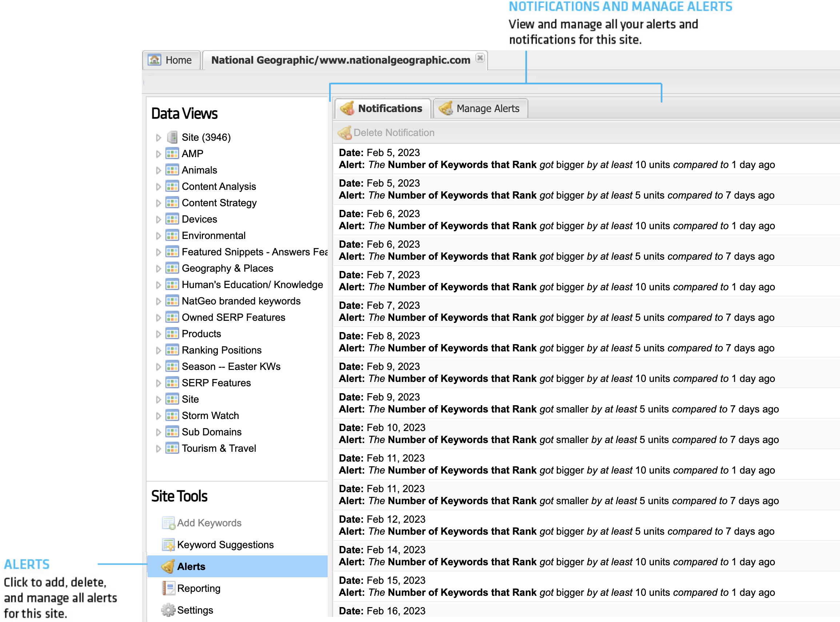Viewport: 840px width, 622px height.
Task: Select Ranking Positions data view
Action: [x=221, y=351]
